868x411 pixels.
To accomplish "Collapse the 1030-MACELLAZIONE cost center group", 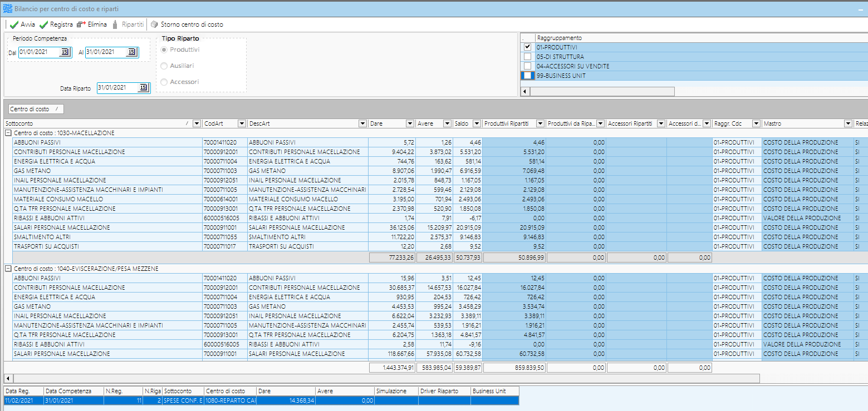I will pos(8,133).
